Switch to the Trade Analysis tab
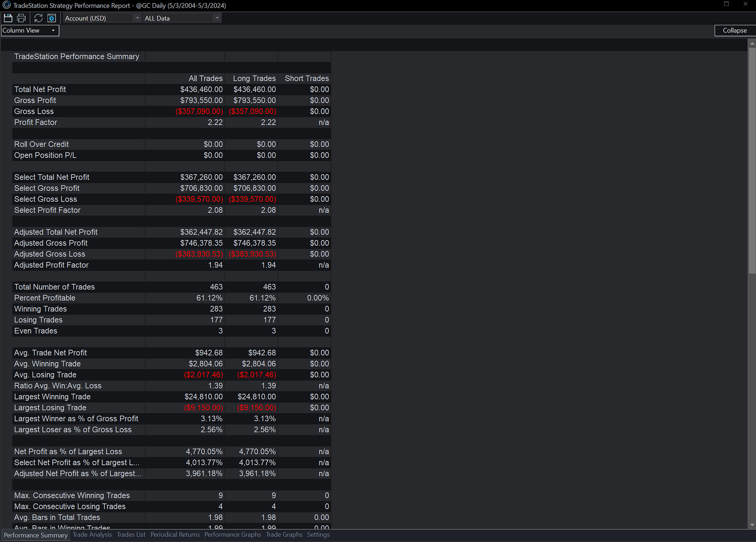 (92, 534)
